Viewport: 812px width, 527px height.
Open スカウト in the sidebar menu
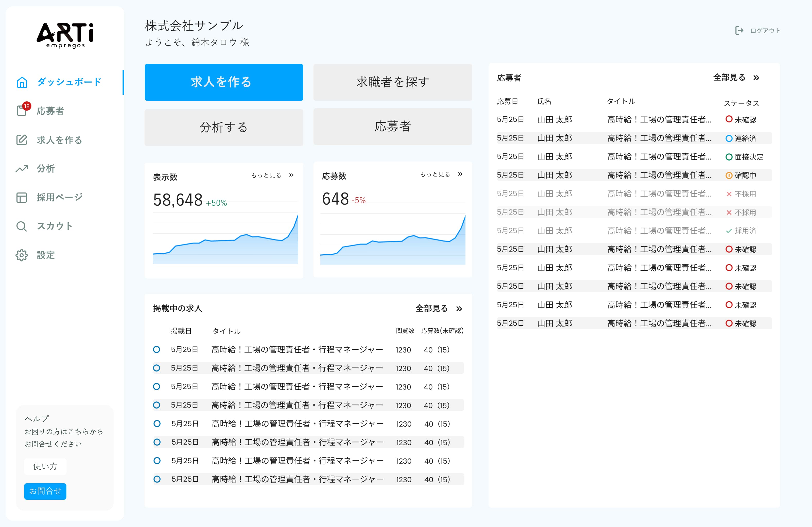click(x=55, y=226)
